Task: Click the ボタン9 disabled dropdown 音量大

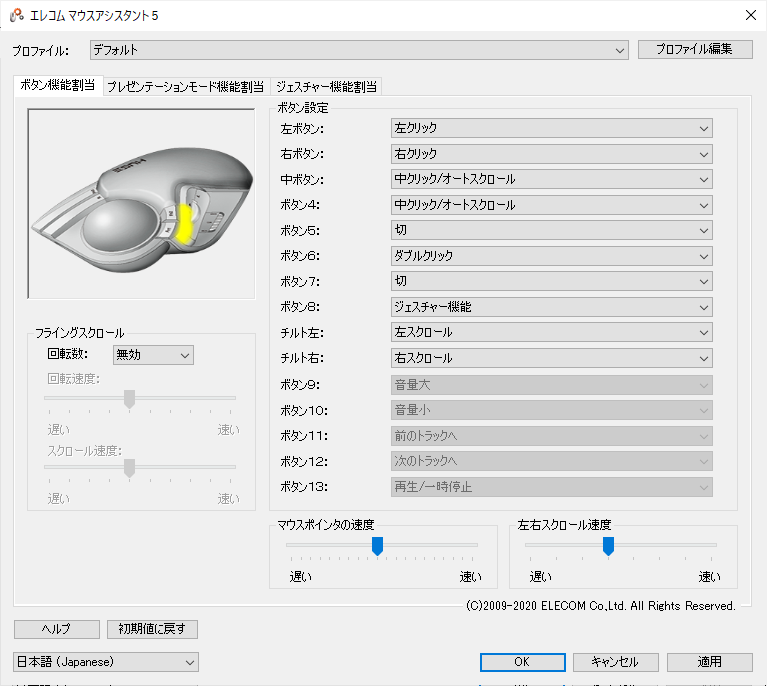Action: tap(551, 385)
